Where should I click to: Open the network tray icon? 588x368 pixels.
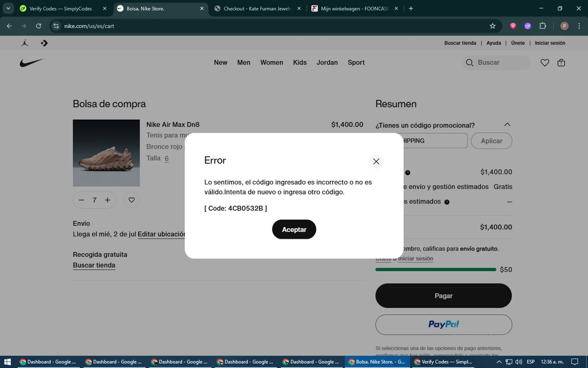point(509,362)
